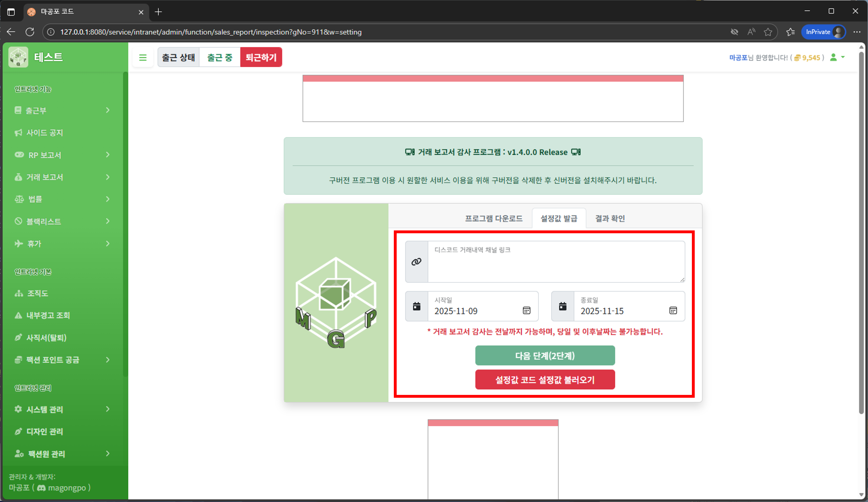Add this page to browser favorites star
Viewport: 868px width, 502px height.
tap(768, 32)
